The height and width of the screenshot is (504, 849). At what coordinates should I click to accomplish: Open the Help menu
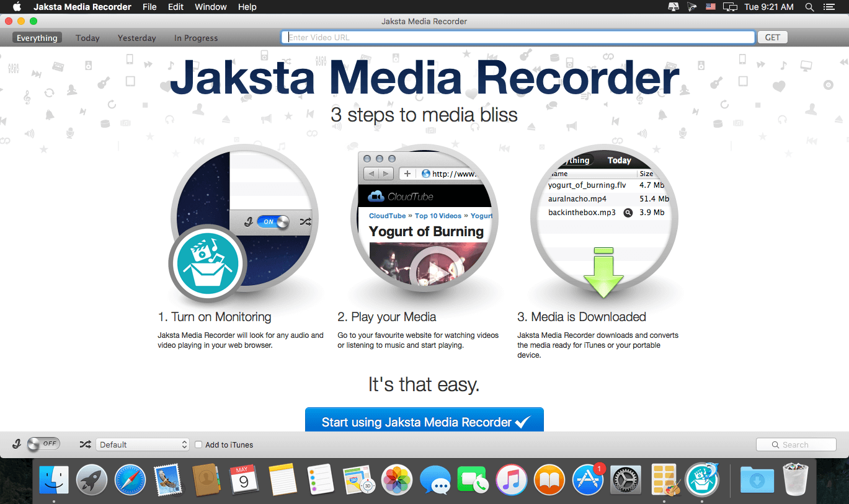coord(247,7)
